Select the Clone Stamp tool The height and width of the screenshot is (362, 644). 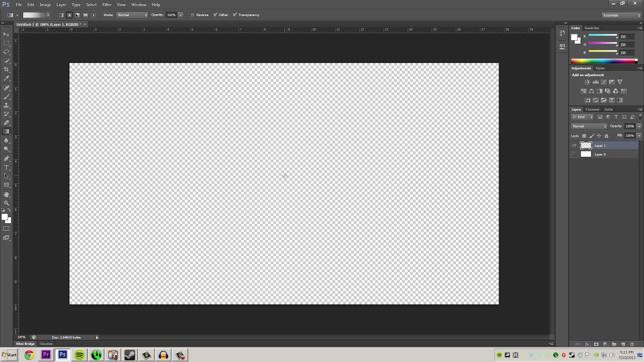[x=7, y=105]
